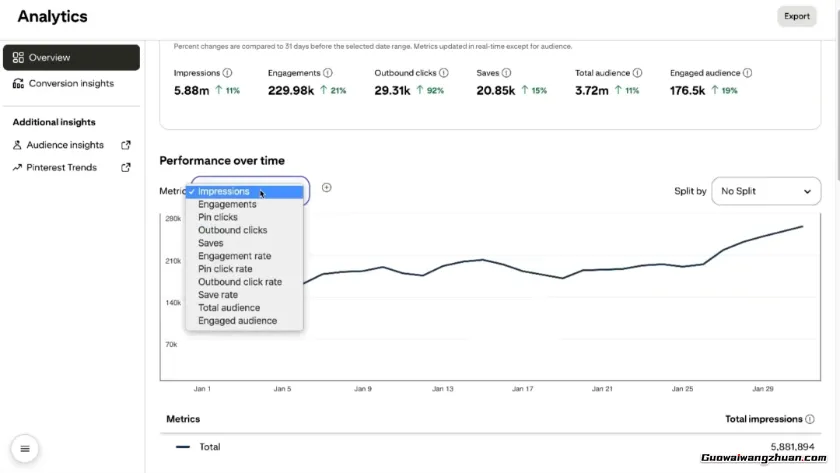Open the hamburger menu at bottom left
Screen dimensions: 840x473
tap(25, 449)
